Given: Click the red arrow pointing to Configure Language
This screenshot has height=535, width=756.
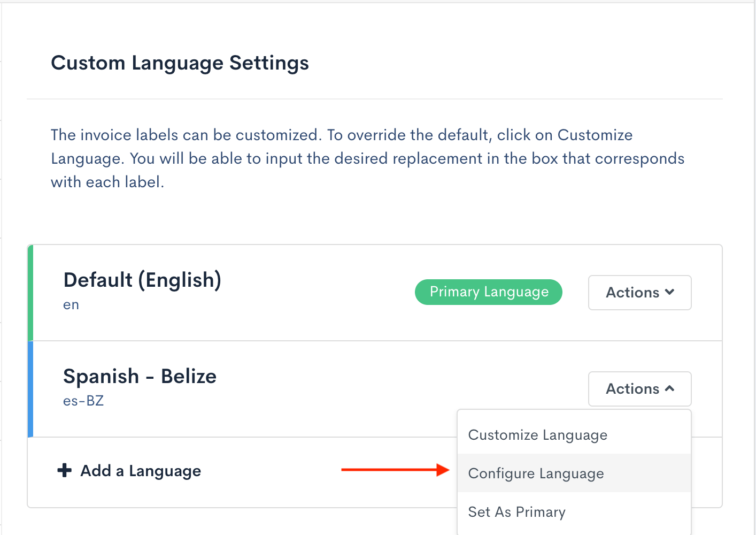Looking at the screenshot, I should pyautogui.click(x=395, y=470).
